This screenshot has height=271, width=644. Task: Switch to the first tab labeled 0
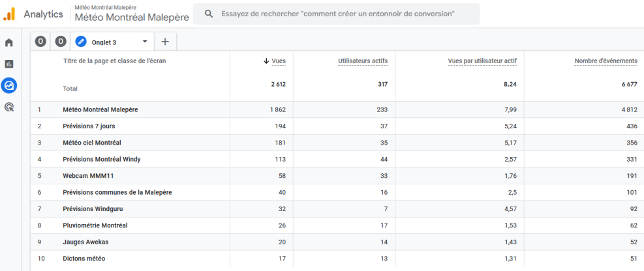(x=40, y=42)
